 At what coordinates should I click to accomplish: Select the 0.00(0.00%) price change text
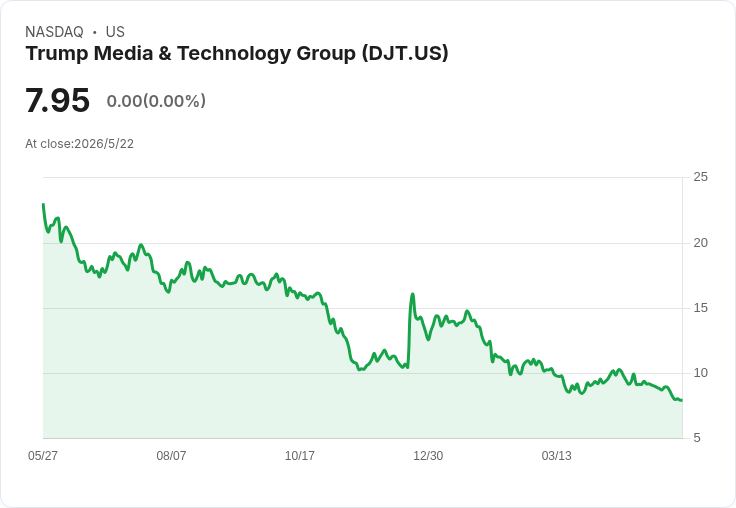tap(156, 101)
